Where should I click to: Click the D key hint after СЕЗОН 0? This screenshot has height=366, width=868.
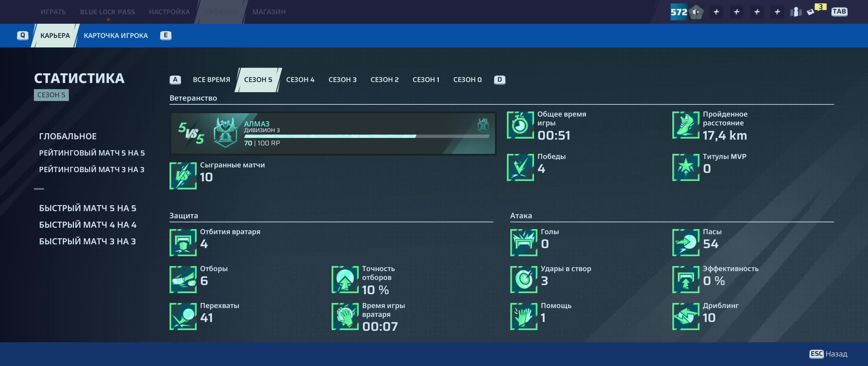(500, 80)
